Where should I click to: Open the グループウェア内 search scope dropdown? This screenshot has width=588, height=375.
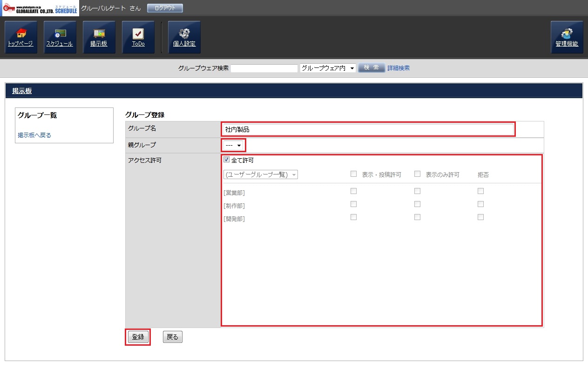tap(328, 68)
